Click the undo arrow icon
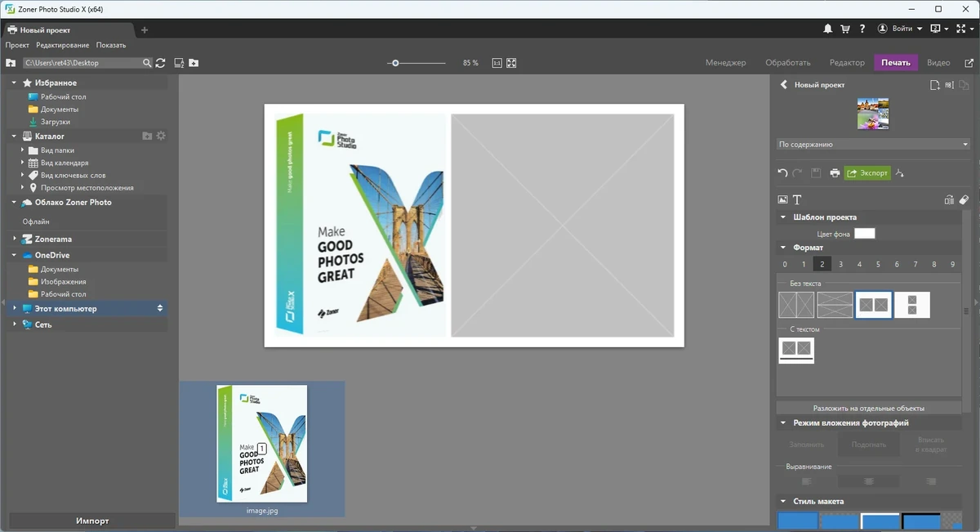Image resolution: width=980 pixels, height=532 pixels. 782,173
